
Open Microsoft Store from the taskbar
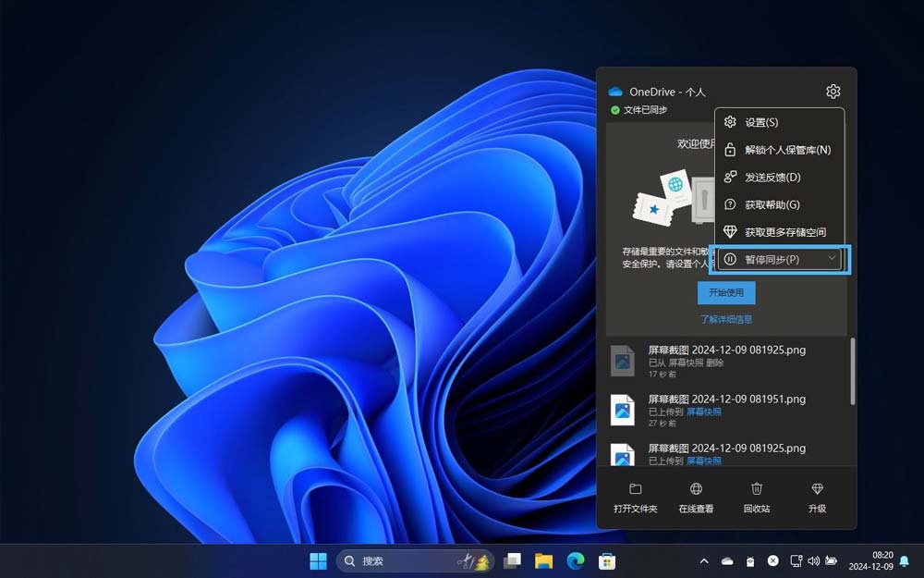pos(607,561)
